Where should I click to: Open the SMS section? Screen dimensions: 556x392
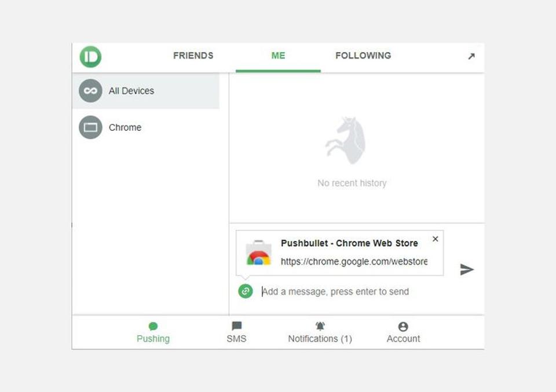pyautogui.click(x=236, y=332)
